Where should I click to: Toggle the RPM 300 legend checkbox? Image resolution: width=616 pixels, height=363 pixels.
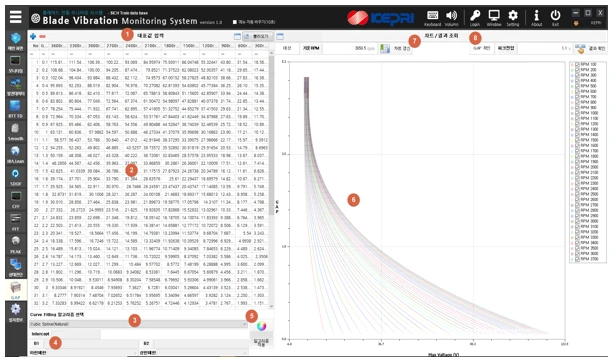tap(577, 75)
